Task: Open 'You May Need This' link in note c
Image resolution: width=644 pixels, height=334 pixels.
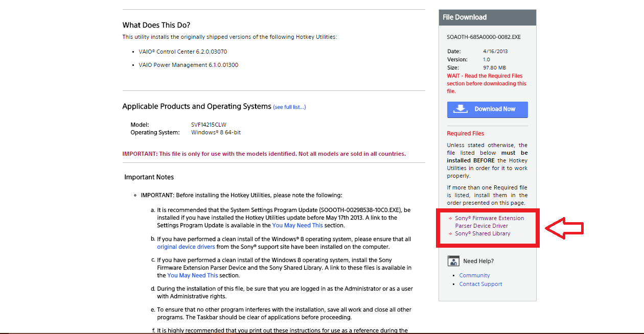Action: coord(192,275)
